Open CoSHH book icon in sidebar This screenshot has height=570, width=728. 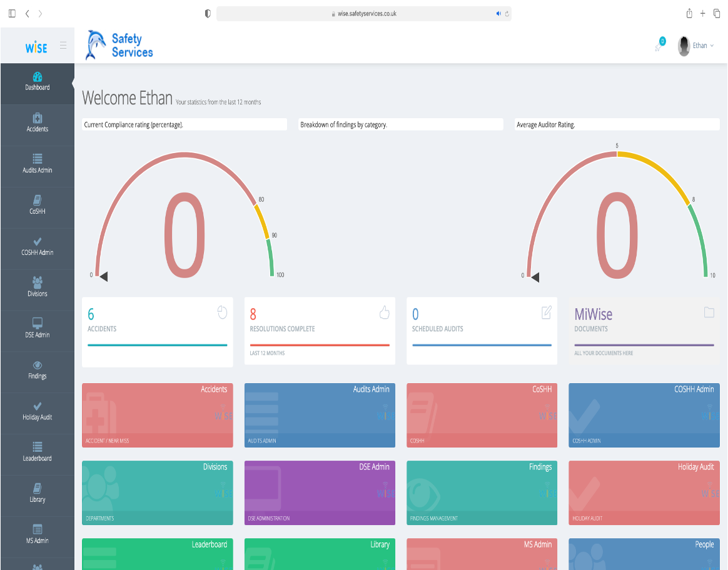point(37,200)
